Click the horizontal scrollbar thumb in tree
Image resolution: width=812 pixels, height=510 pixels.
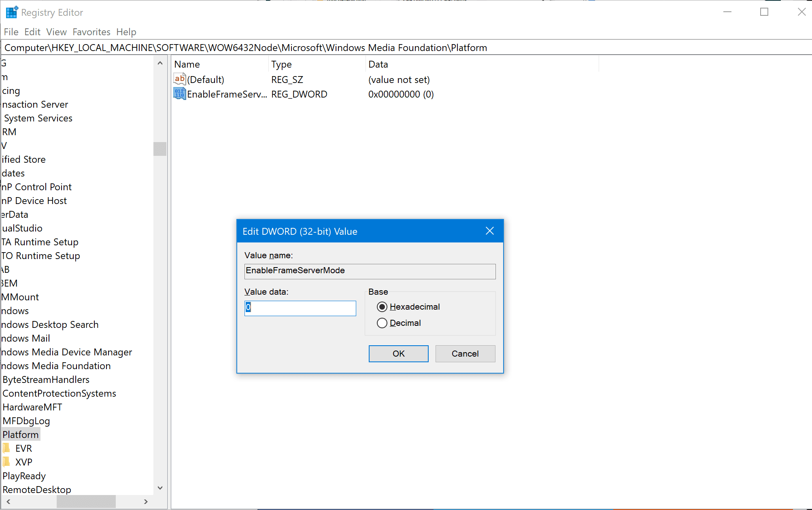pyautogui.click(x=86, y=501)
